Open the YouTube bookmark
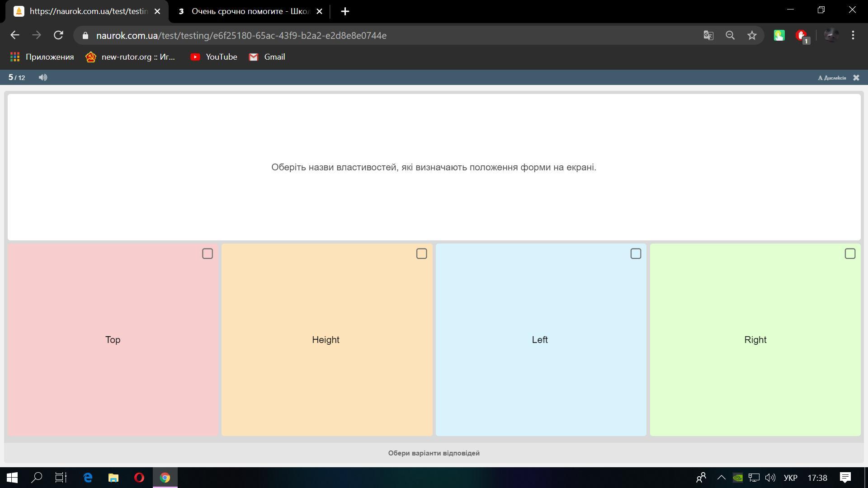The width and height of the screenshot is (868, 488). pyautogui.click(x=214, y=57)
